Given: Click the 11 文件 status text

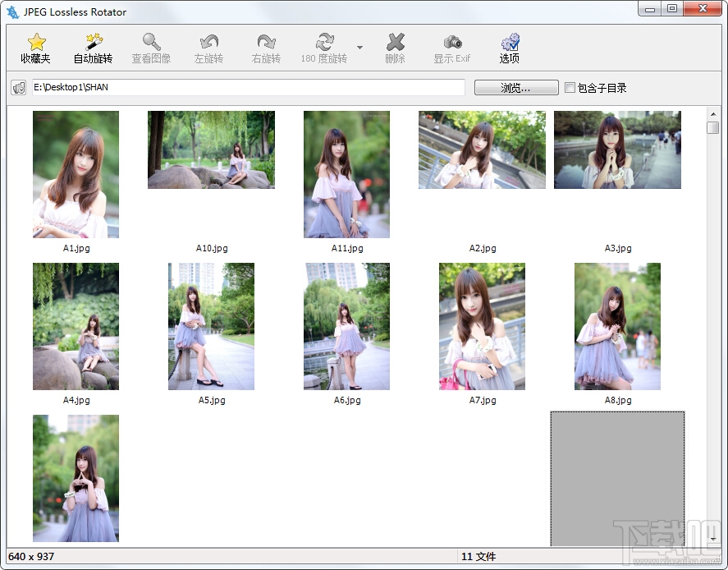Looking at the screenshot, I should point(478,557).
